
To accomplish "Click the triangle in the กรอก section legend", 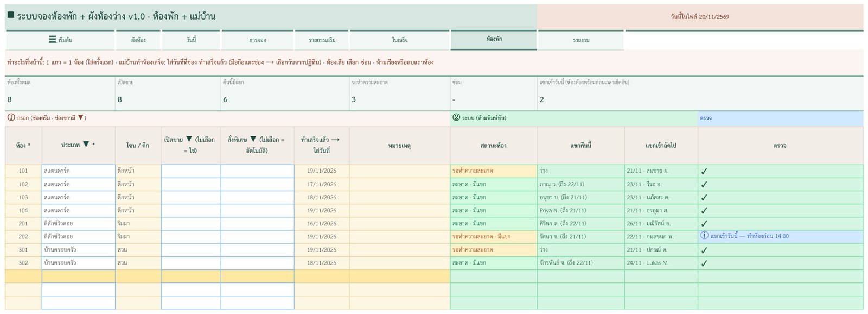I will pyautogui.click(x=80, y=117).
